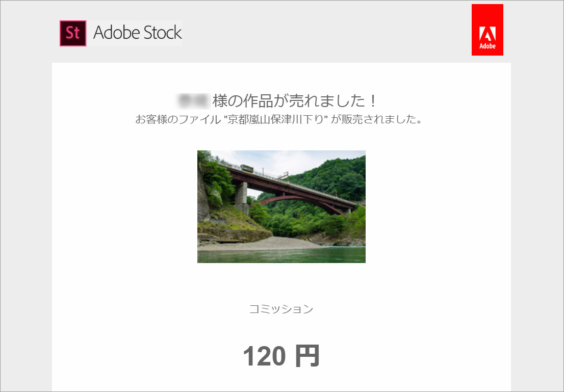Image resolution: width=564 pixels, height=392 pixels.
Task: Click the Adobe Stock wordmark text
Action: [137, 33]
